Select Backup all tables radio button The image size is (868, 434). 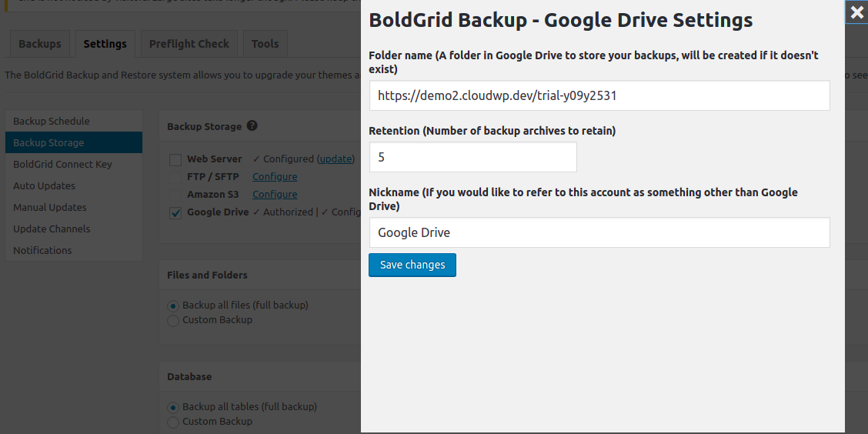click(x=173, y=407)
